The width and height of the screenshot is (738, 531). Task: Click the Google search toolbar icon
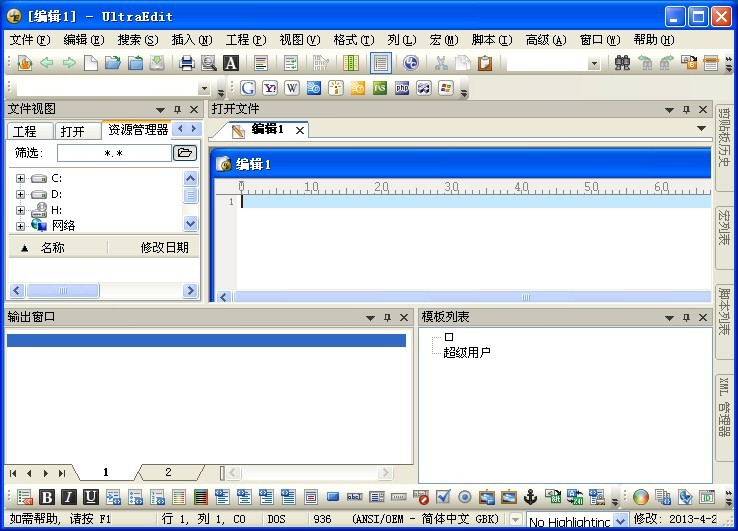pos(247,88)
